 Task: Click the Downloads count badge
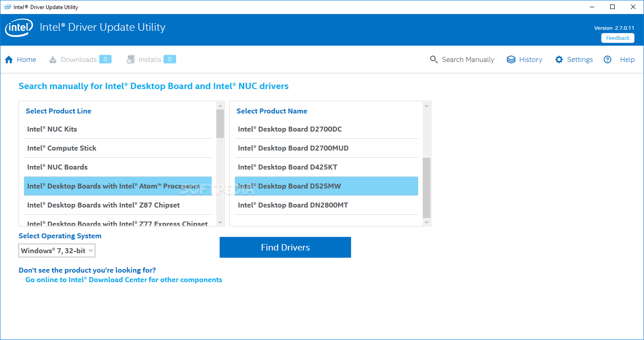(105, 59)
